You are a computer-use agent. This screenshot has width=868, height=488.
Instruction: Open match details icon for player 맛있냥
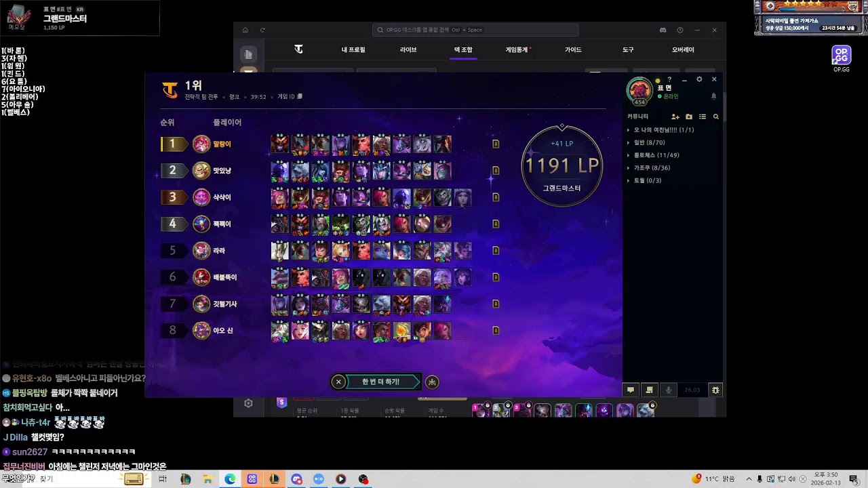click(x=496, y=171)
